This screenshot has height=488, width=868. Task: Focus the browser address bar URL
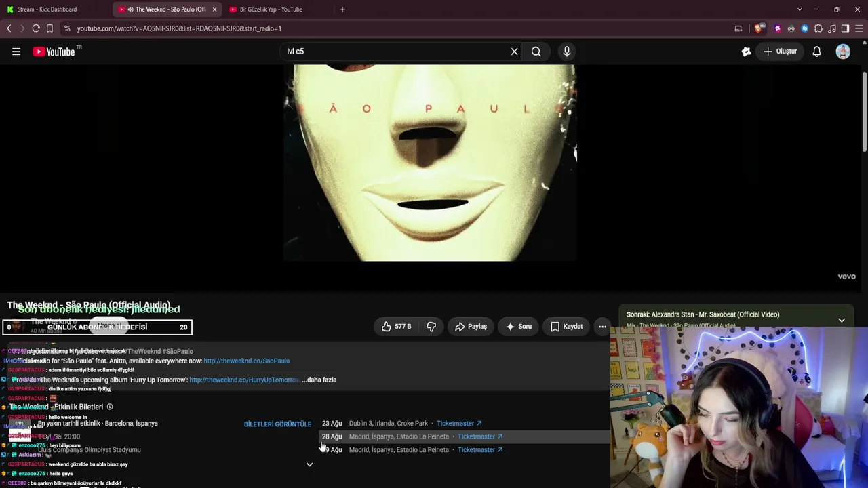pyautogui.click(x=179, y=28)
